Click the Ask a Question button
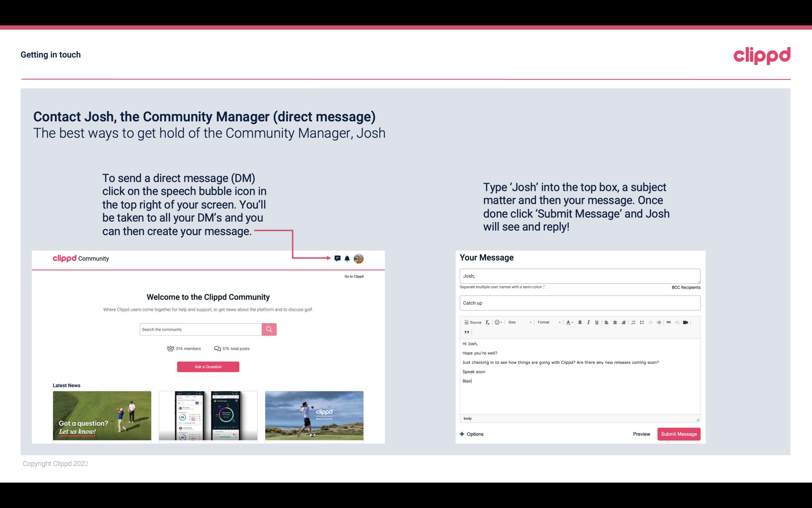This screenshot has height=508, width=812. (208, 366)
